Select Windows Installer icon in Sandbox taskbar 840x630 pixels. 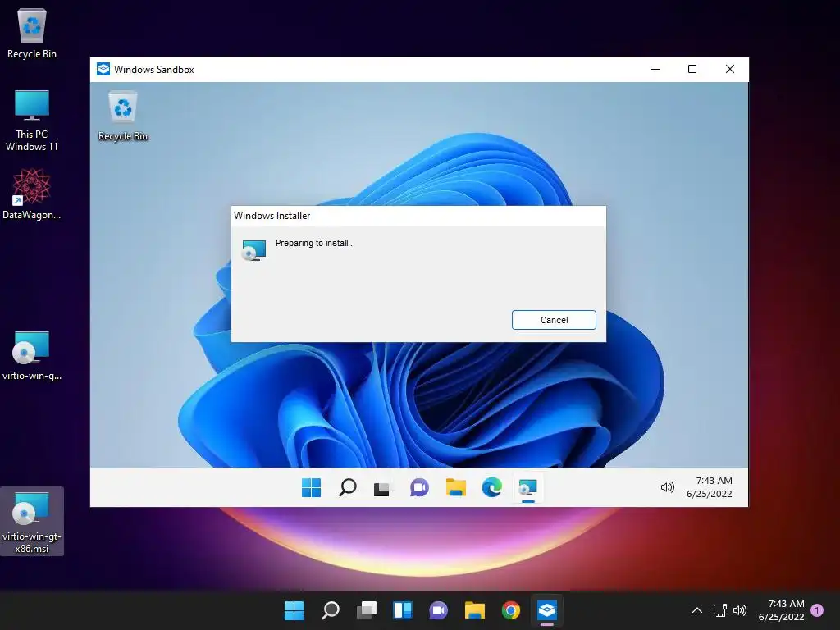point(528,487)
